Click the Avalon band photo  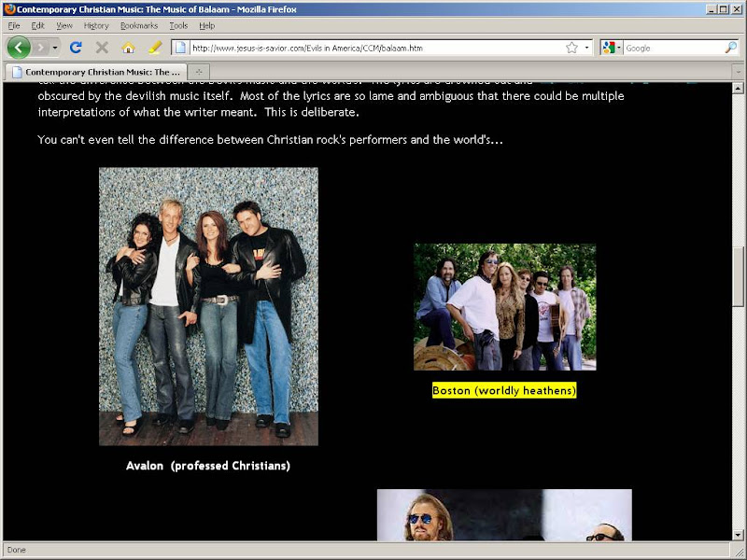(x=208, y=306)
